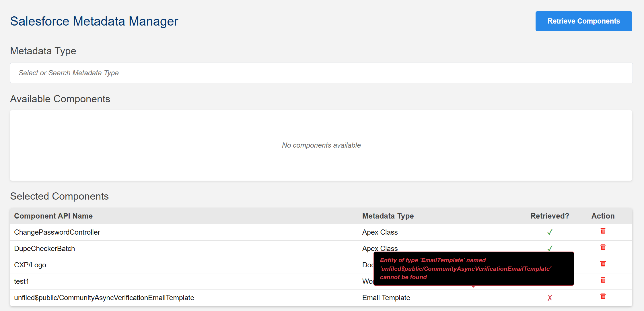Viewport: 644px width, 311px height.
Task: Click the Retrieve Components button
Action: [x=583, y=21]
